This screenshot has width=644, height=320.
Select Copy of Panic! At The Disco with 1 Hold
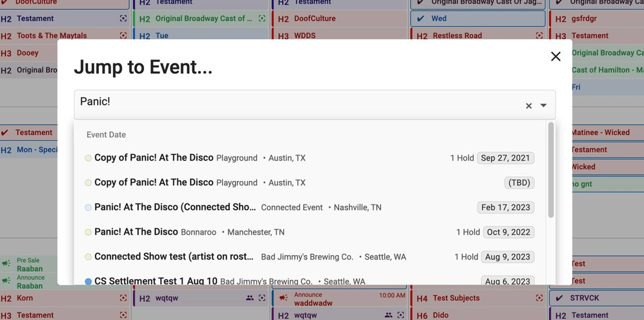click(x=309, y=158)
